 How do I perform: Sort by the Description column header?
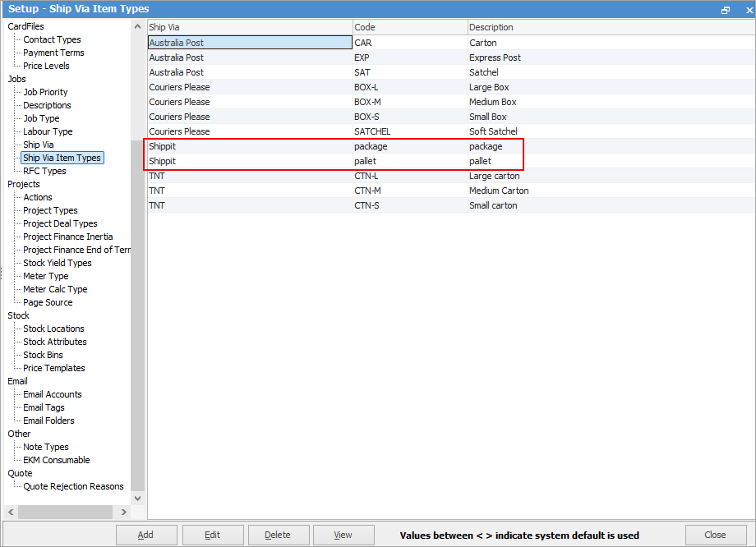pyautogui.click(x=611, y=27)
